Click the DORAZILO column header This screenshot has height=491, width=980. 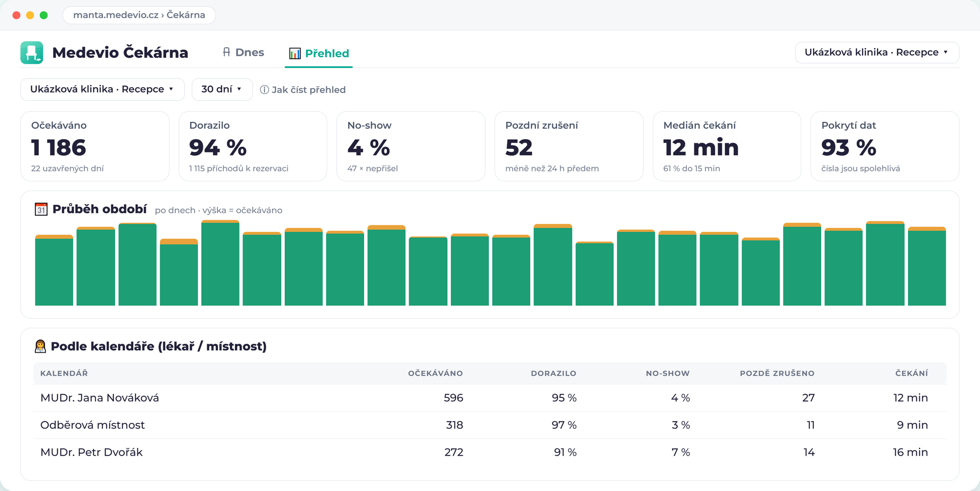coord(554,373)
